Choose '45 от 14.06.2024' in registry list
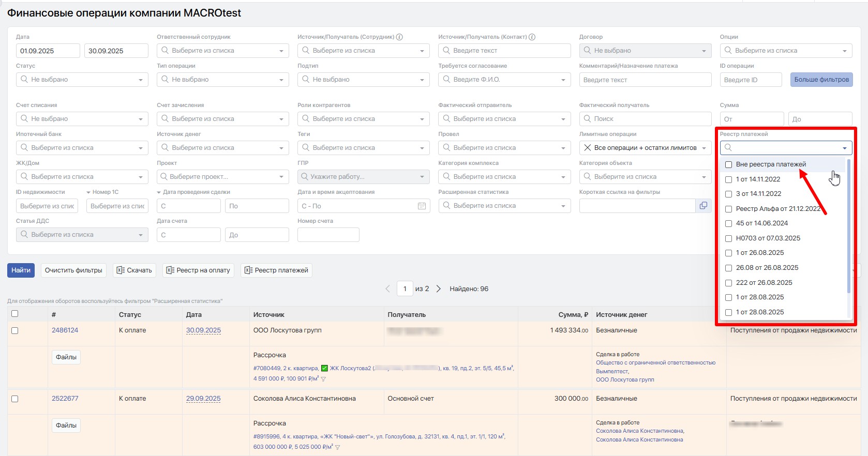The height and width of the screenshot is (456, 868). pyautogui.click(x=728, y=224)
